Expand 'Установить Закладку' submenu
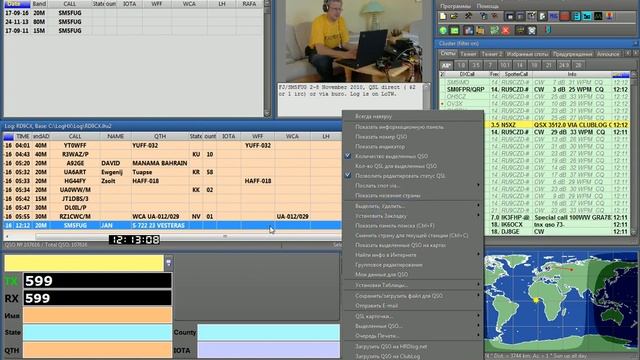 tap(412, 216)
